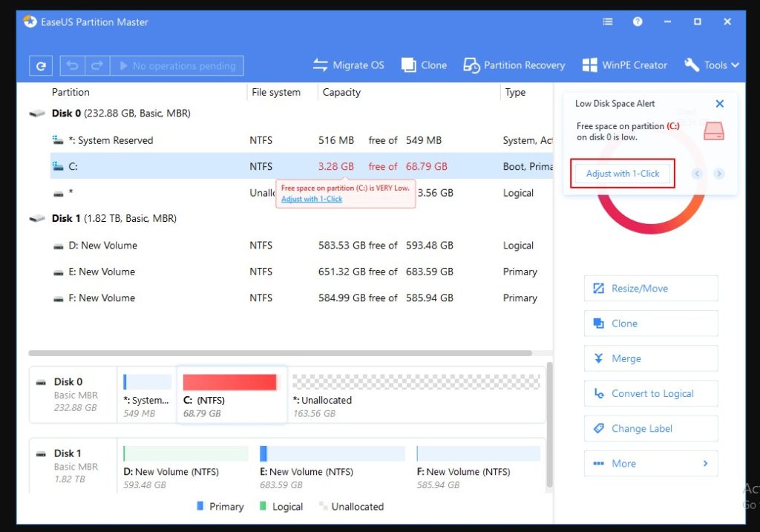This screenshot has height=532, width=760.
Task: Click the operations list icon near the title bar
Action: (x=607, y=22)
